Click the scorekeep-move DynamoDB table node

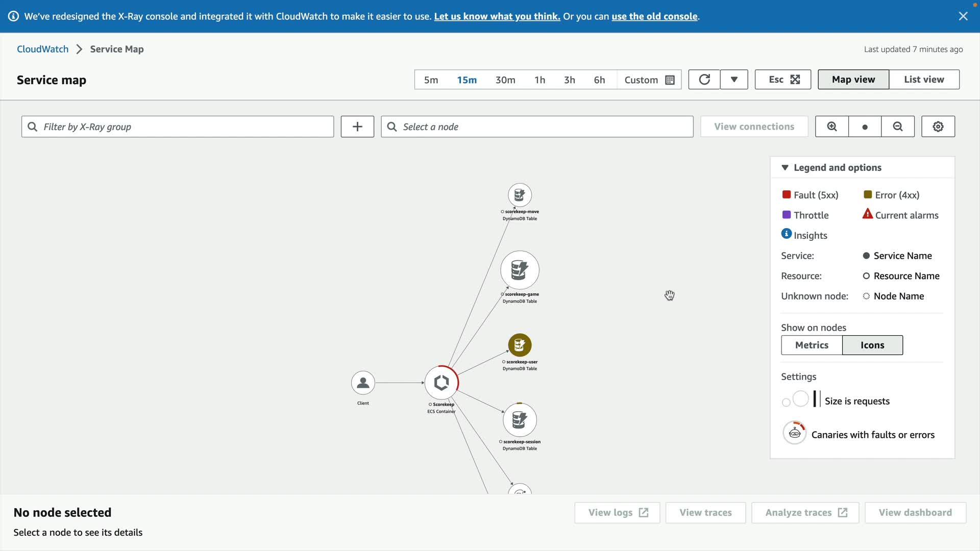[x=520, y=195]
